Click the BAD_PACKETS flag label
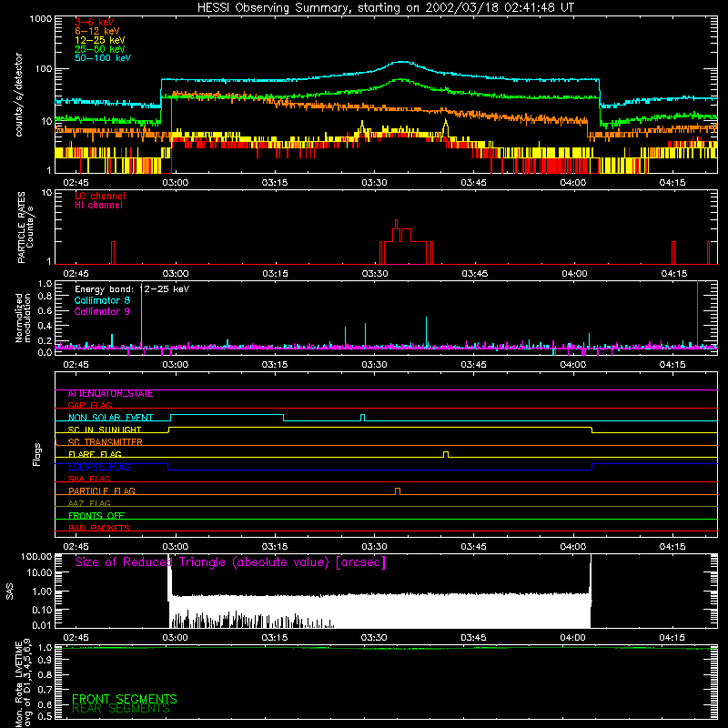Screen dimensions: 728x728 click(99, 528)
